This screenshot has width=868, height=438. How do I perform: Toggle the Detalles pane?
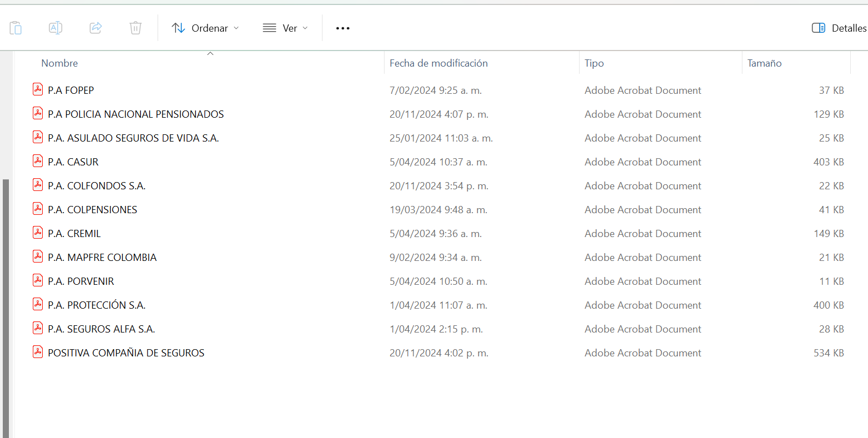pos(839,28)
